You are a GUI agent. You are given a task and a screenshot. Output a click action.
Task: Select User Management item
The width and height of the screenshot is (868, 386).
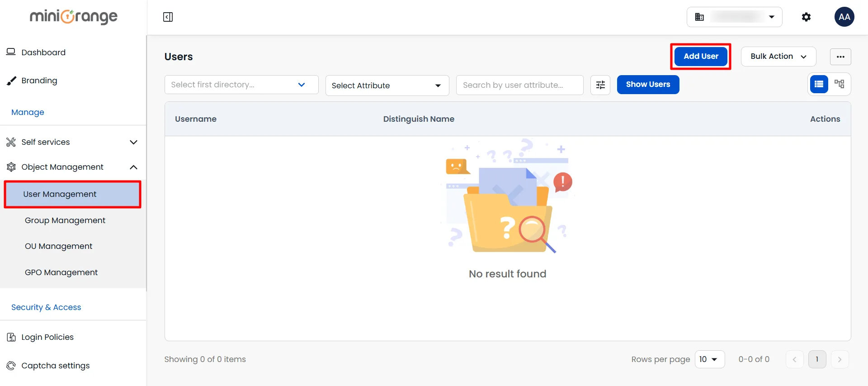[x=72, y=194]
